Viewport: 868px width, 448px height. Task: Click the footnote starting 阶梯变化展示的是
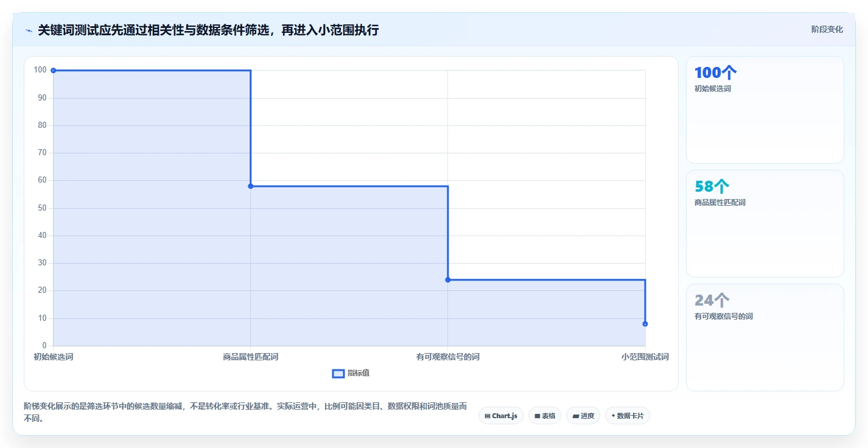245,412
